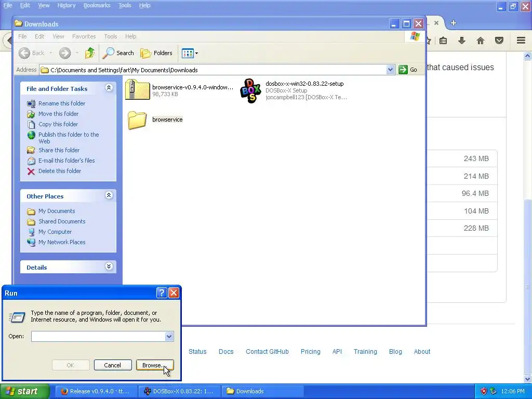The image size is (532, 399).
Task: Collapse the File and Folder Tasks panel
Action: coord(109,88)
